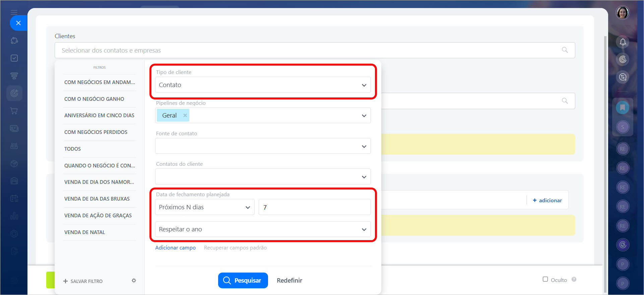The image size is (644, 295).
Task: Expand the Pipelines de negócio dropdown arrow
Action: (364, 116)
